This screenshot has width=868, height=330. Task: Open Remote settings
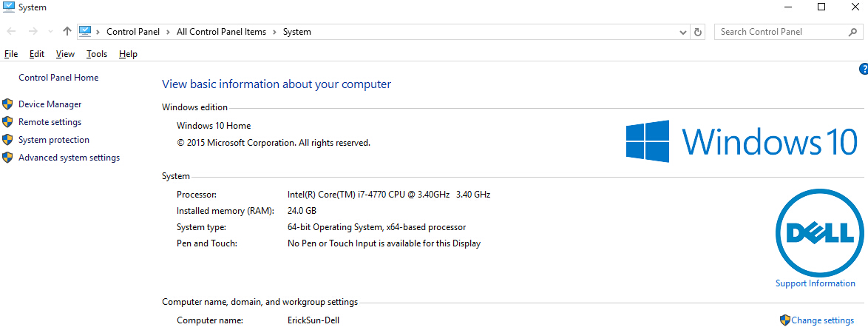50,122
